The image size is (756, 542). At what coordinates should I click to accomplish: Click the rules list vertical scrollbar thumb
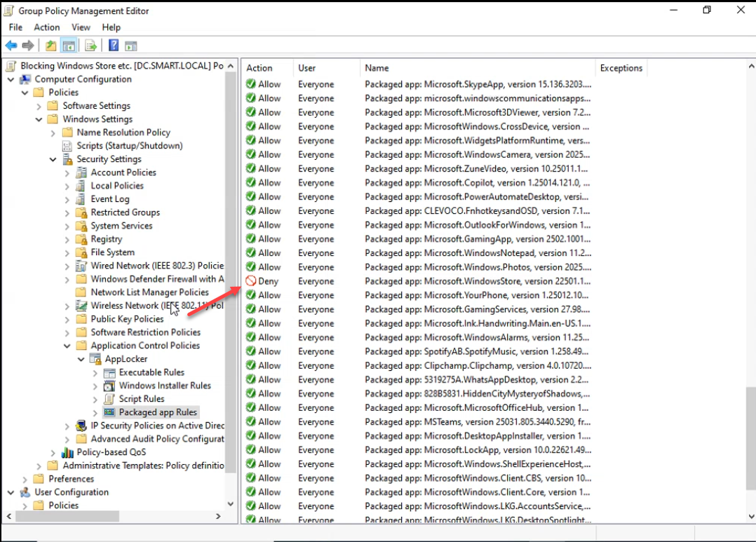click(750, 439)
